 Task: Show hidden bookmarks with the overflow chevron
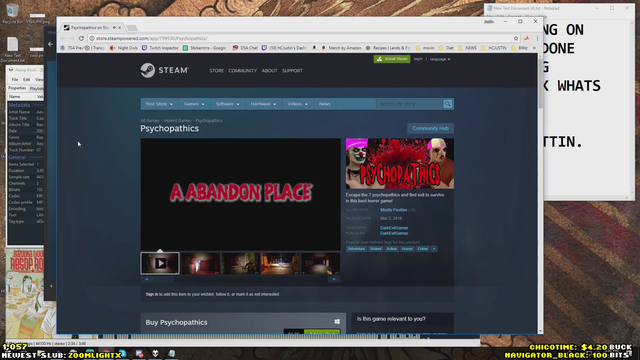534,48
